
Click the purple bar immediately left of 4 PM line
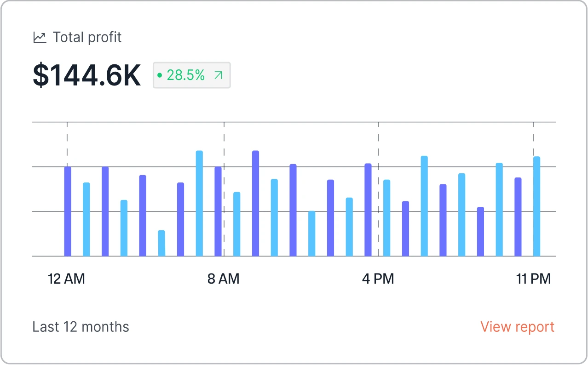[x=368, y=210]
